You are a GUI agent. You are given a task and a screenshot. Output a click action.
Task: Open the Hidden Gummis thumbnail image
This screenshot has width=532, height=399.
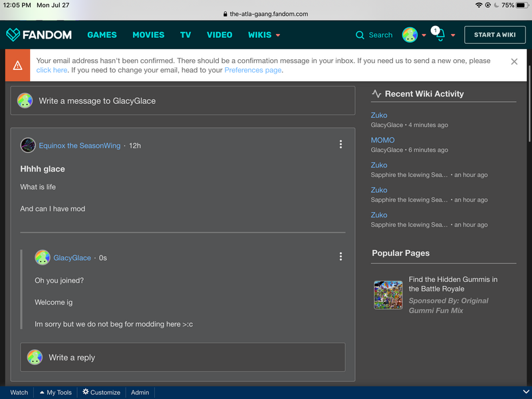tap(388, 295)
